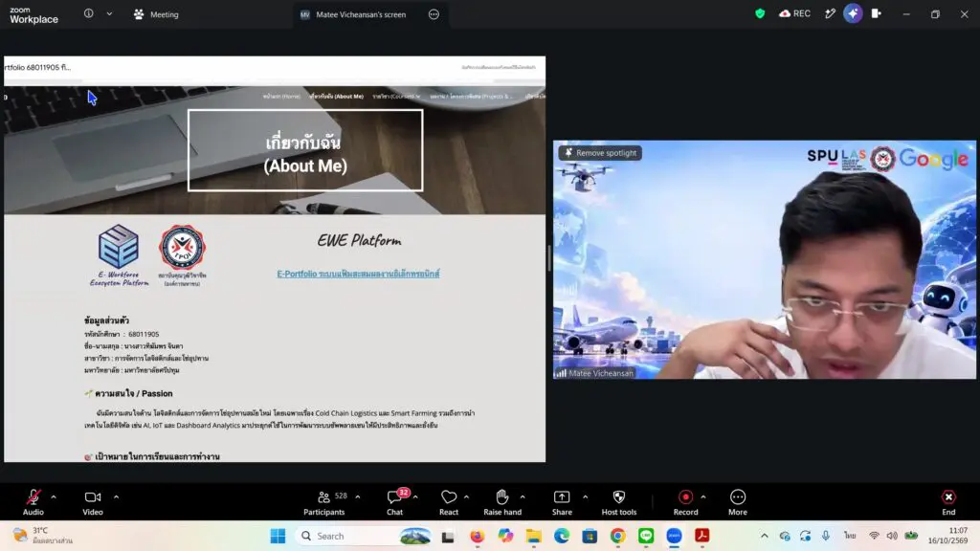Screen dimensions: 980x551
Task: Open Task View on taskbar
Action: coord(448,536)
